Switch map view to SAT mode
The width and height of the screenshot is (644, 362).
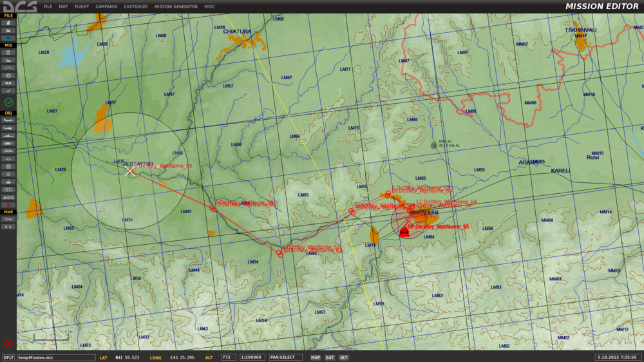point(329,357)
